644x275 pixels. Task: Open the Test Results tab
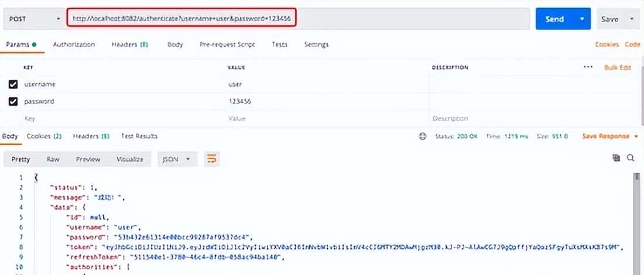coord(139,136)
